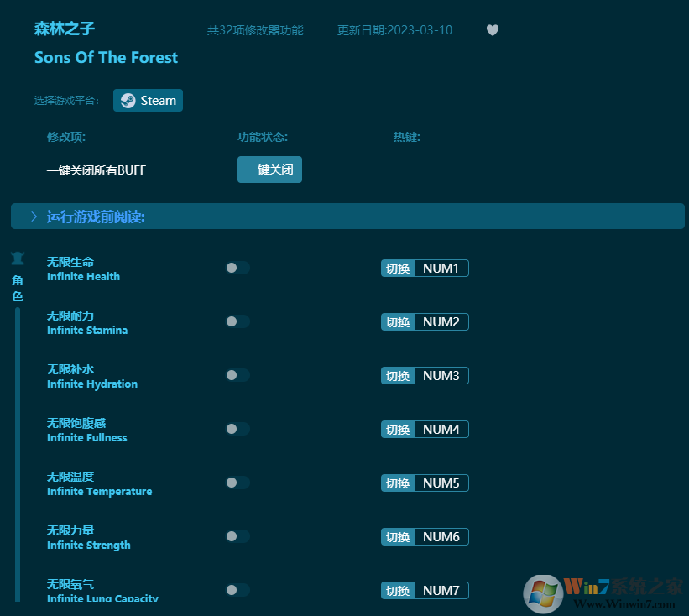Click the 一键关闭 button to disable all BUFFs

point(269,170)
